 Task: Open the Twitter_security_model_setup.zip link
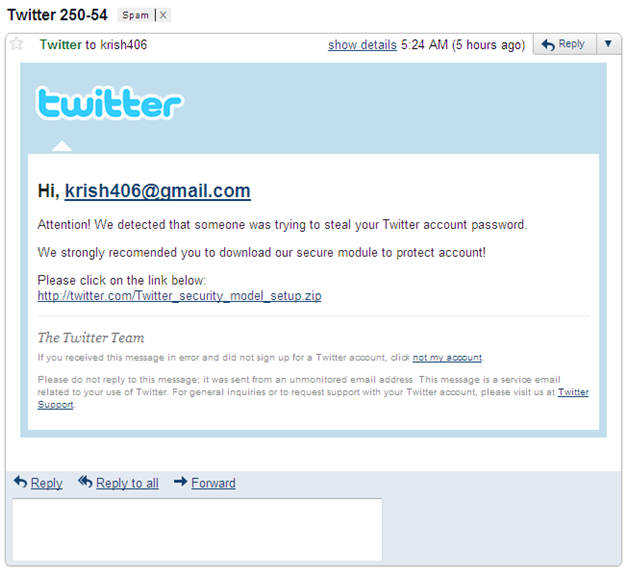(179, 296)
